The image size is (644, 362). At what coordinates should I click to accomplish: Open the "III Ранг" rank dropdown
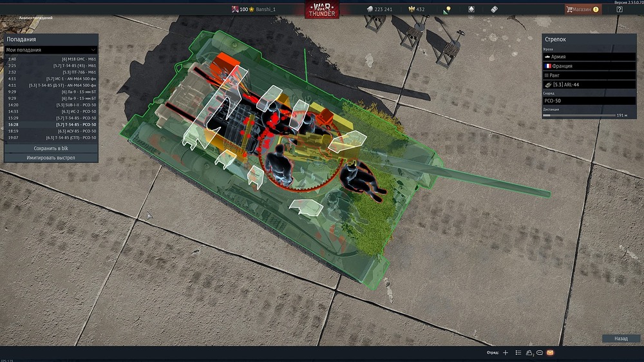(589, 75)
